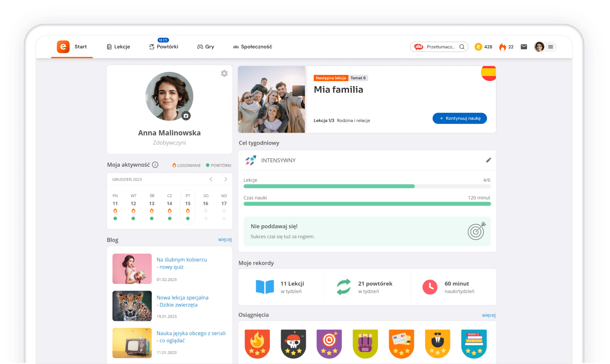610x364 pixels.
Task: Click the Diki translate search field
Action: click(x=439, y=47)
